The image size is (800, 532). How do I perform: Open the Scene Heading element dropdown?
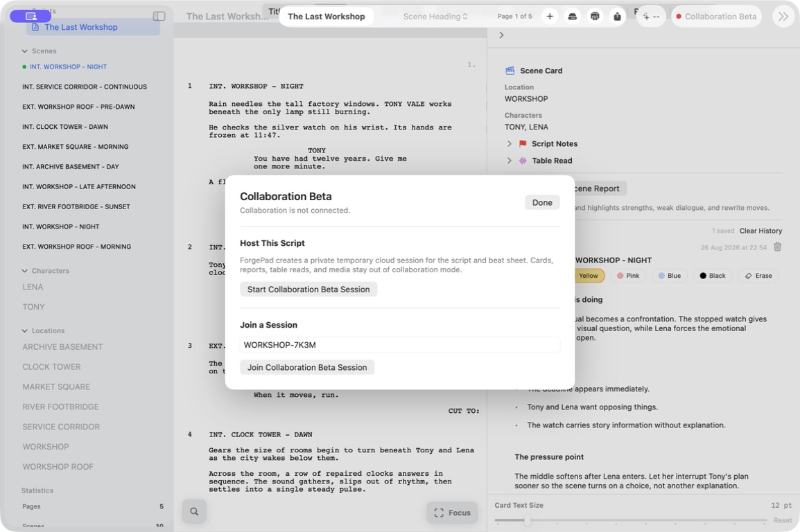point(435,17)
